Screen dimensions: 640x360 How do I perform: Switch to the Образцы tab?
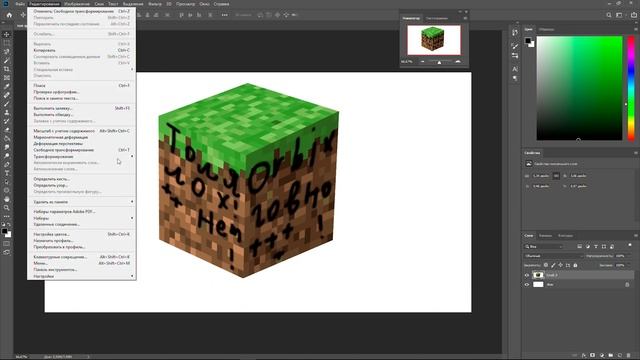(546, 29)
